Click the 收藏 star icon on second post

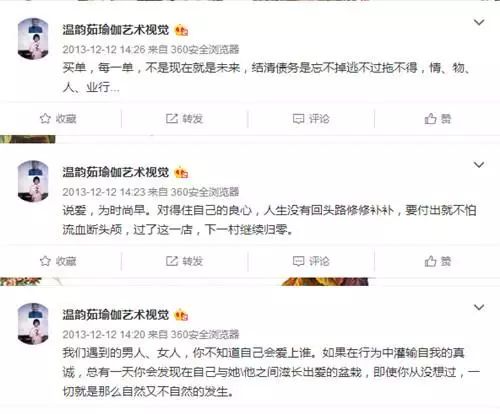(x=45, y=261)
